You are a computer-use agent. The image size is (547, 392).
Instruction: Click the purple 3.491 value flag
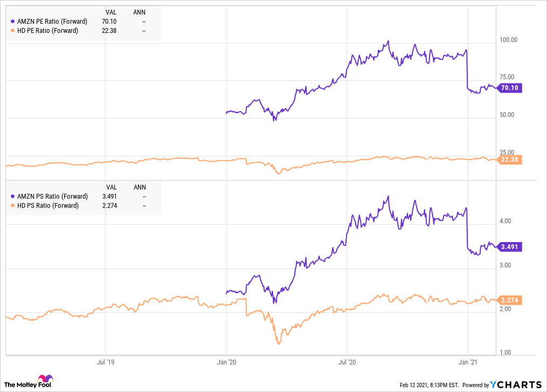click(510, 246)
